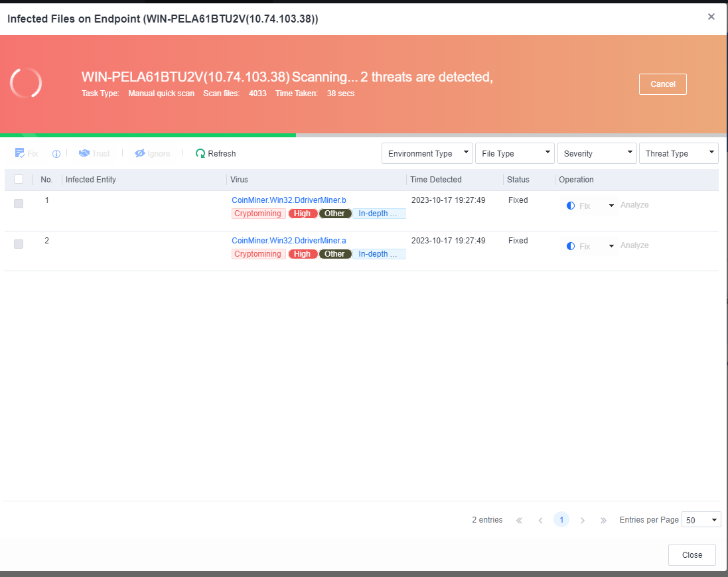Click the Trust handshake icon
The height and width of the screenshot is (577, 728).
pos(84,153)
